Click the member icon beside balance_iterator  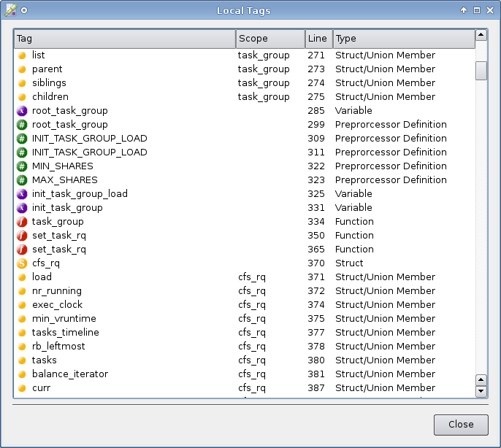22,374
